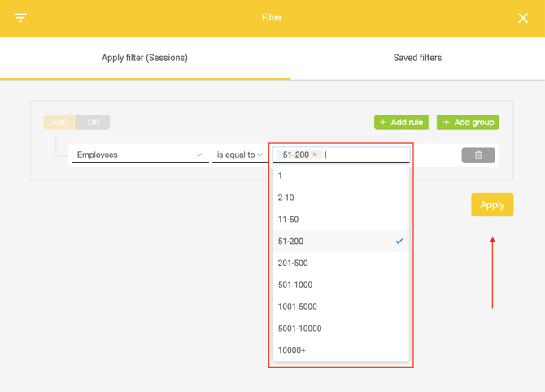This screenshot has height=392, width=545.
Task: Toggle the AND condition
Action: (60, 122)
